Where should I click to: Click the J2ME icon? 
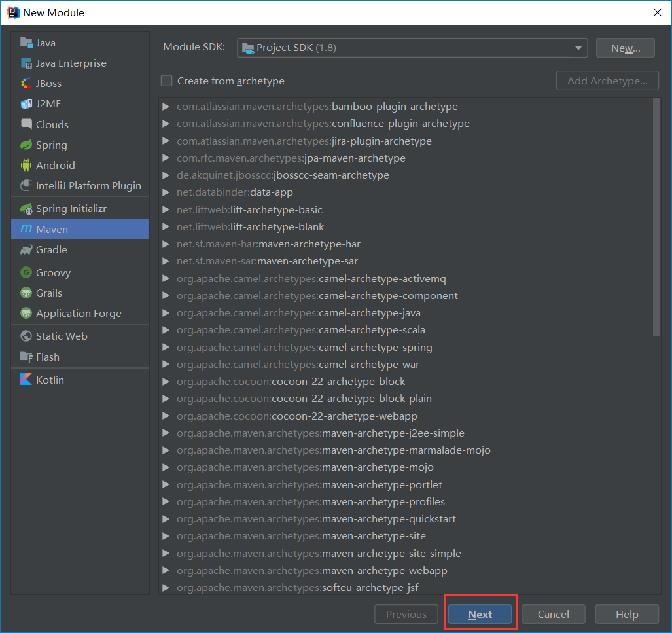coord(26,104)
